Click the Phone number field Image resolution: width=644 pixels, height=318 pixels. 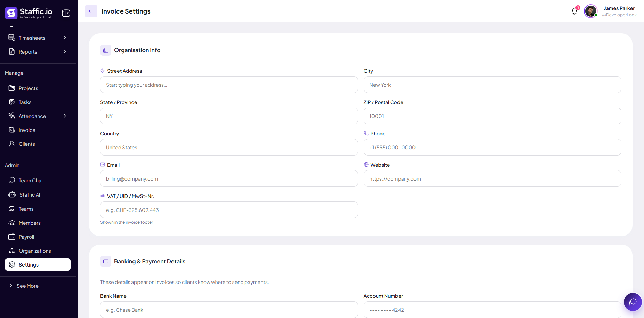[x=492, y=147]
